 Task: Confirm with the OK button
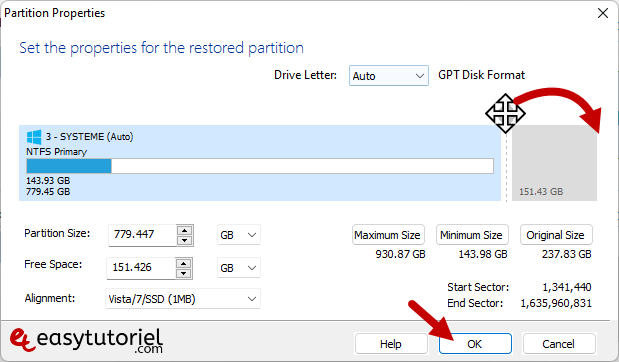475,344
